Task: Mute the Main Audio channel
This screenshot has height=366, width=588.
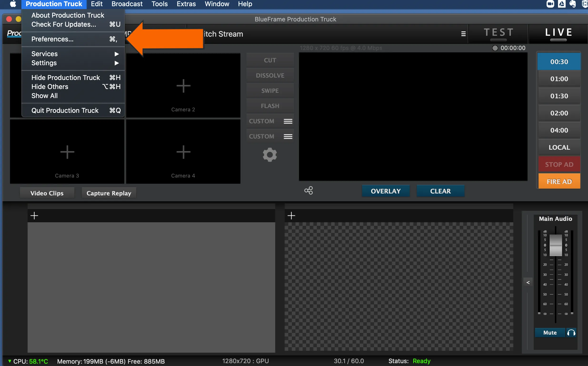Action: [550, 333]
